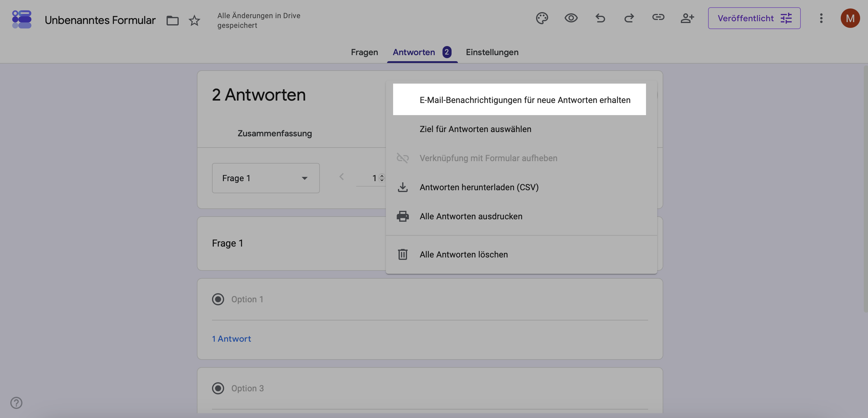Select Option 3 radio button

[218, 388]
